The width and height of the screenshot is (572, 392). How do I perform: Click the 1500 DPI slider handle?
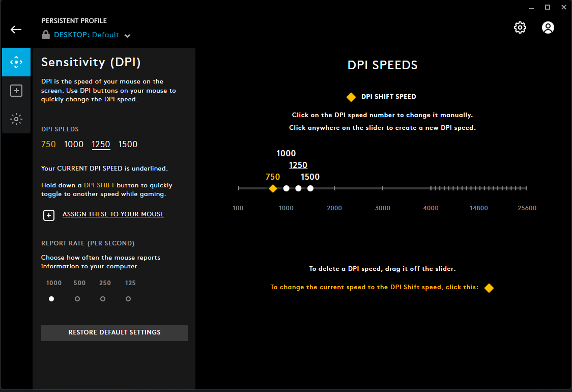coord(310,188)
